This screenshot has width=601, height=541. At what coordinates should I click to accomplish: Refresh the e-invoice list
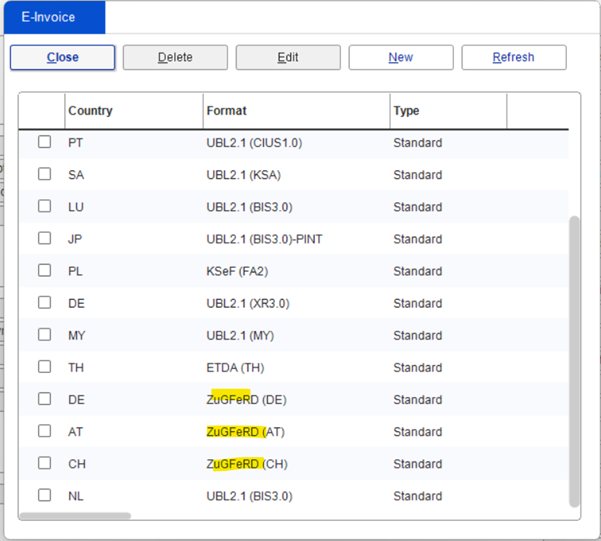coord(513,57)
